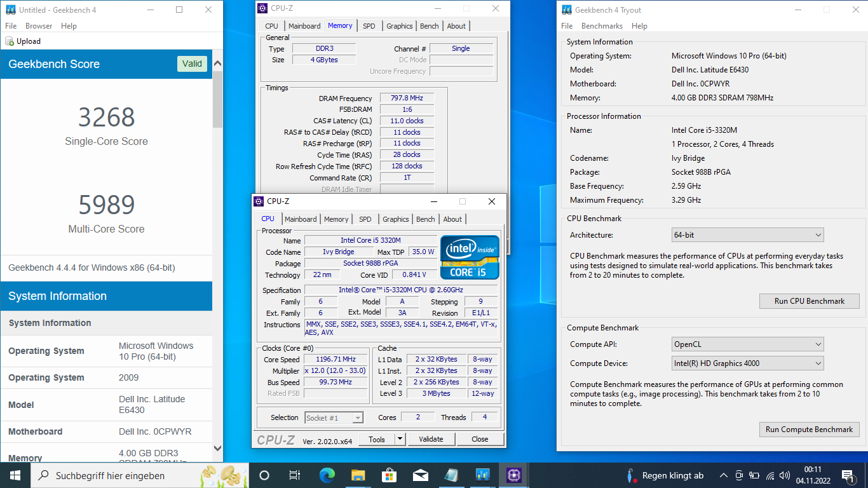Screen dimensions: 868x488
Task: Switch to Graphics tab in front CPU-Z
Action: [396, 219]
